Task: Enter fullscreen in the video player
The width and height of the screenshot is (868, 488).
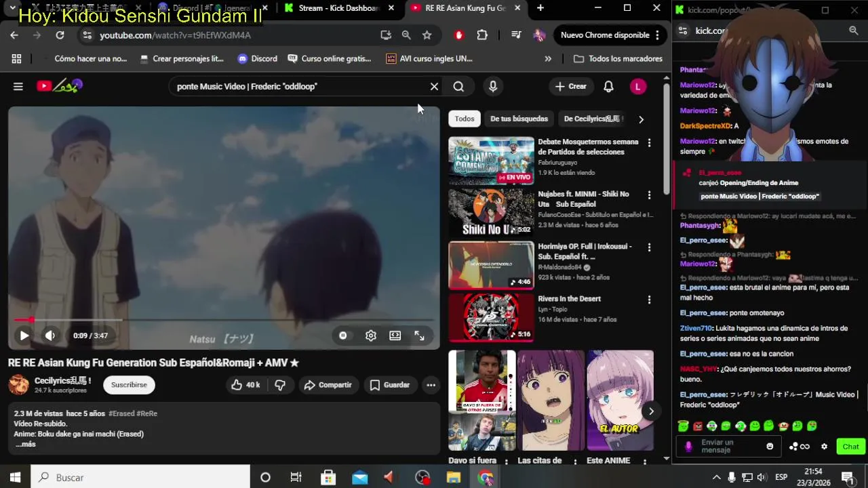Action: tap(420, 335)
